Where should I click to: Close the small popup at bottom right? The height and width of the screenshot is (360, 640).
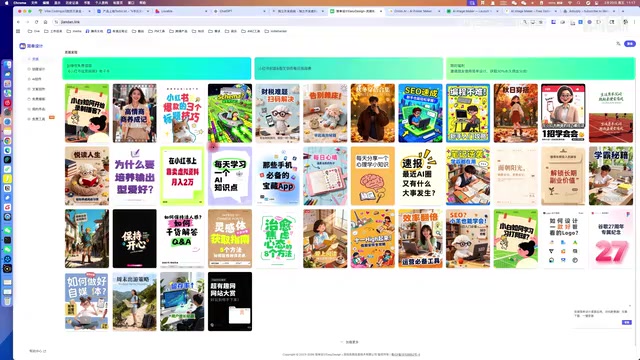coord(630,305)
